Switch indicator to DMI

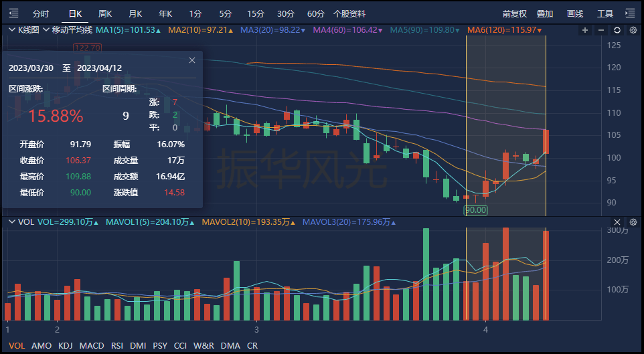138,346
